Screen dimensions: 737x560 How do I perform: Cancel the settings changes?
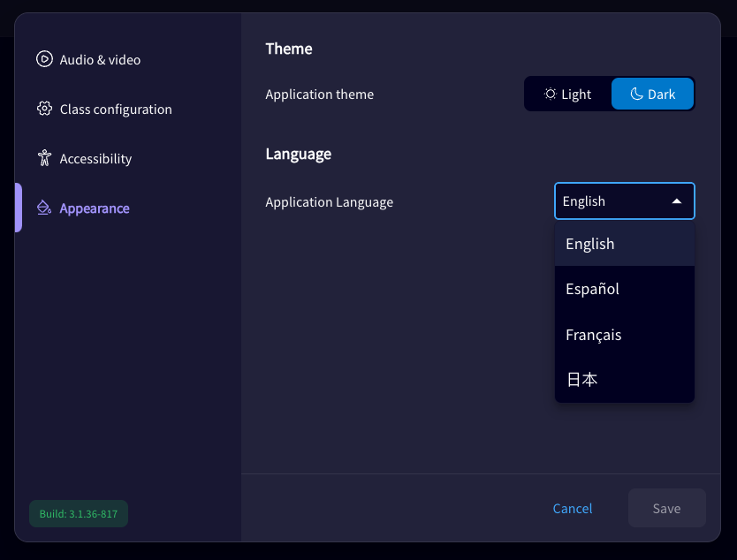point(573,509)
